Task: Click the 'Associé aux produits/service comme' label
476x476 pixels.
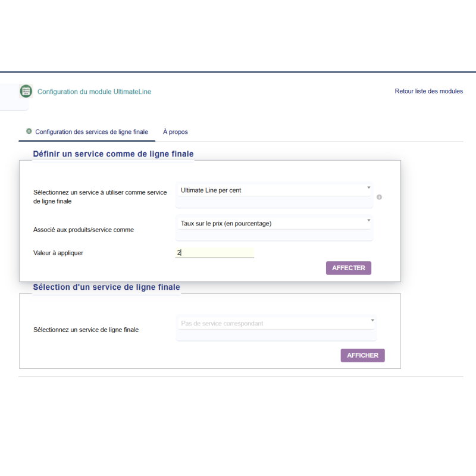Action: coord(83,230)
